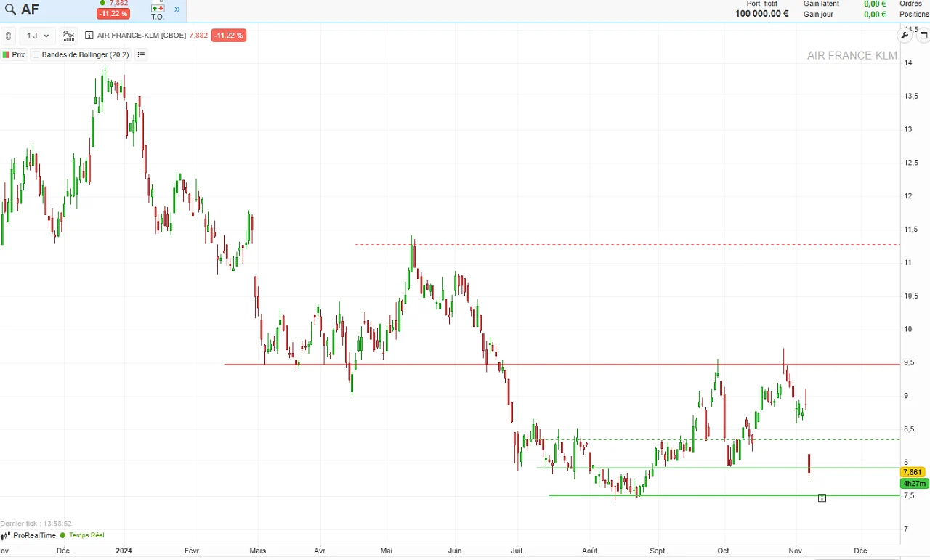Click the green Temps Réel status dot
Screen dimensions: 930x560
tap(62, 536)
